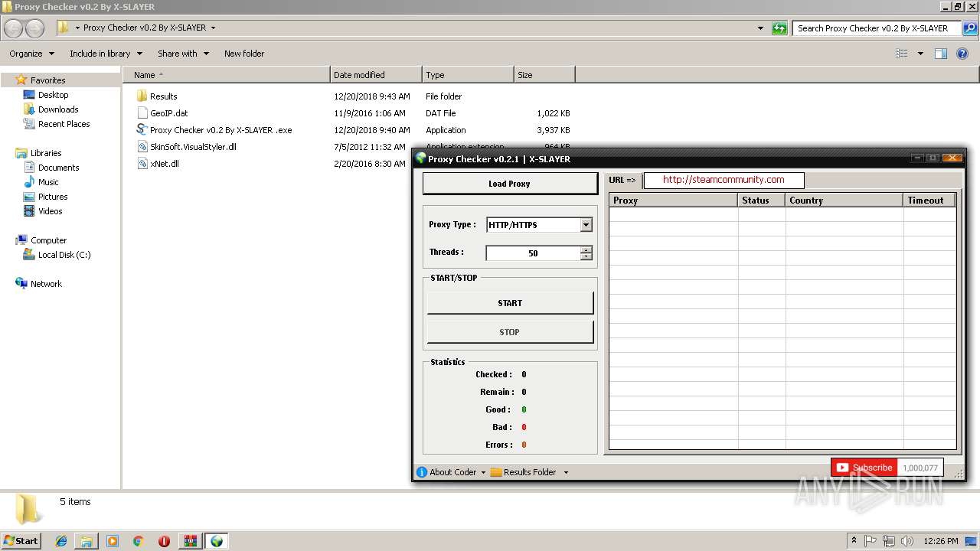980x551 pixels.
Task: Sort files by Type column
Action: [468, 75]
